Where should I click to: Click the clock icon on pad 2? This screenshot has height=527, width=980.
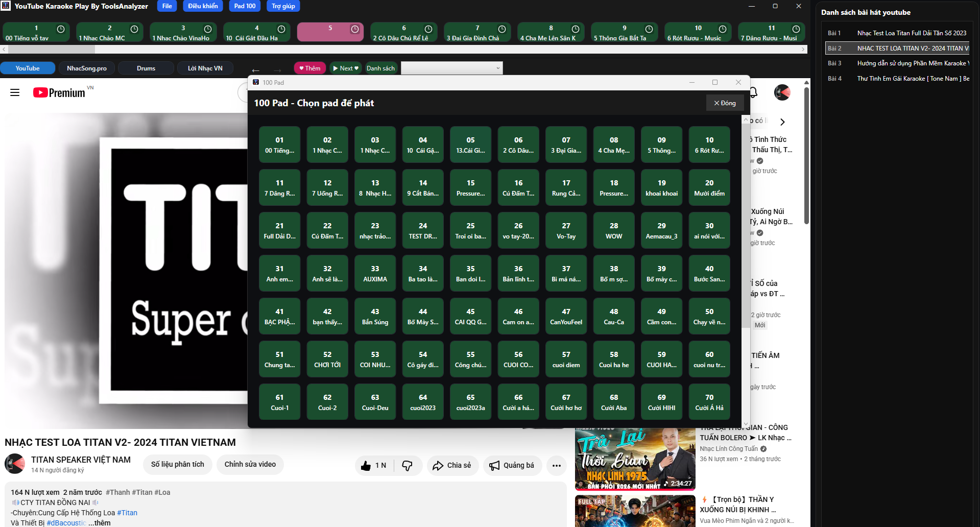pyautogui.click(x=134, y=29)
